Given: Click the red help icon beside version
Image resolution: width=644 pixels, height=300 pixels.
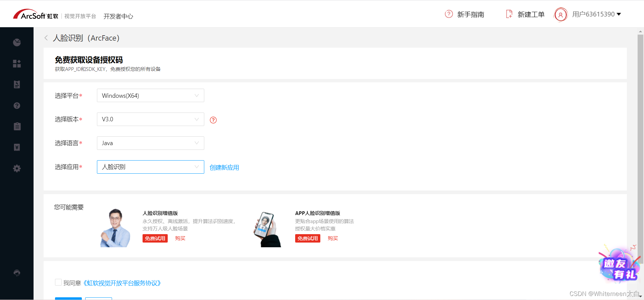Looking at the screenshot, I should [213, 120].
